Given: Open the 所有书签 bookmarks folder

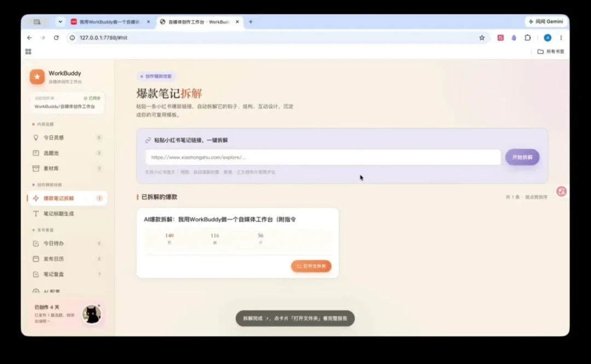Looking at the screenshot, I should point(551,51).
